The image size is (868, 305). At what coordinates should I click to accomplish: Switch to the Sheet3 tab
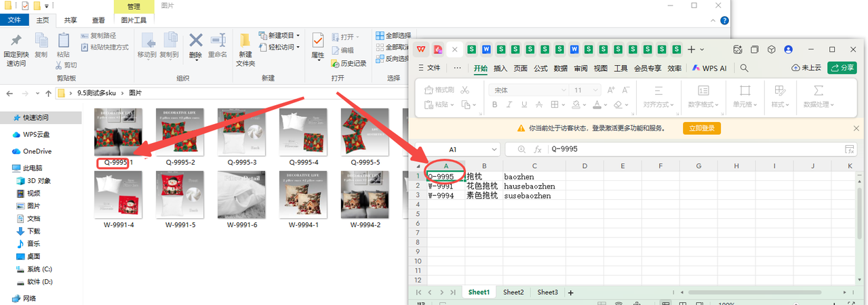[548, 292]
